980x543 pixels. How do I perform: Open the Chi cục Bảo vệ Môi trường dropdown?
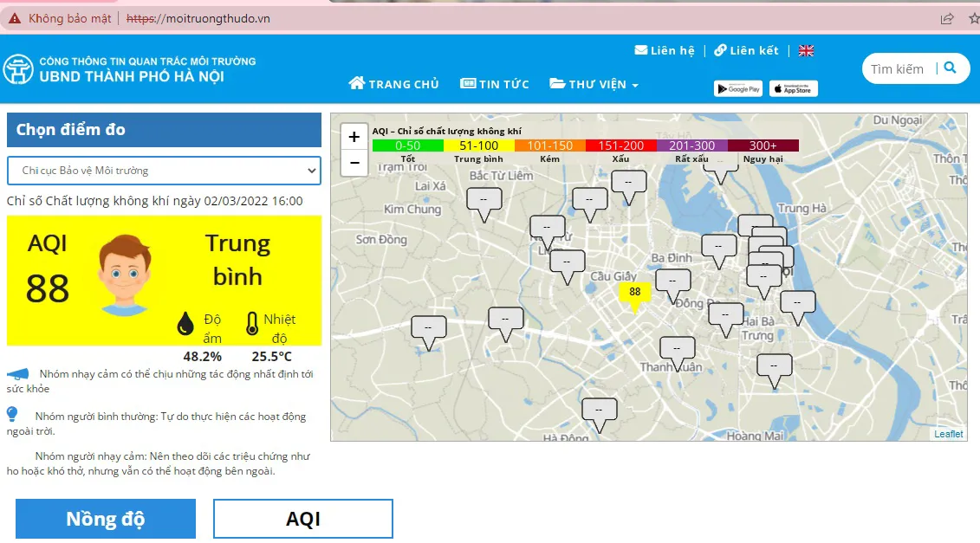coord(165,171)
